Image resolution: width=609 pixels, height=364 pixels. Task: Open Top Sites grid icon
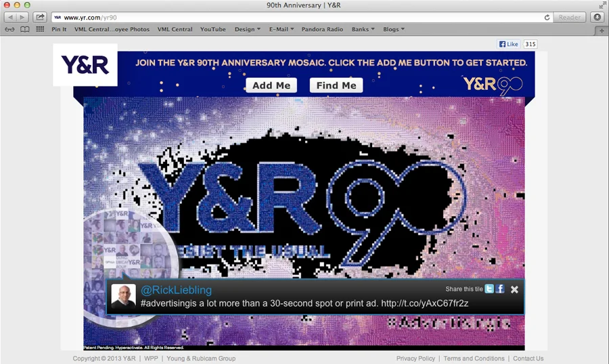[x=40, y=29]
